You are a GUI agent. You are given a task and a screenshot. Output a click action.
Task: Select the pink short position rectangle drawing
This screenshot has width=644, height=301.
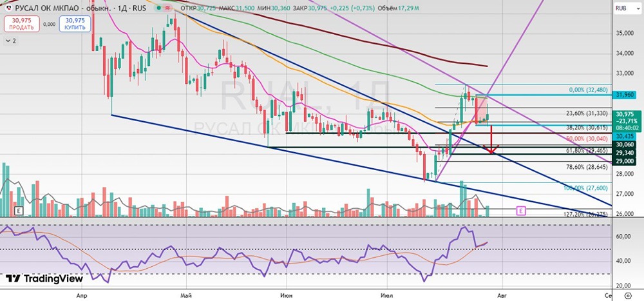point(482,110)
